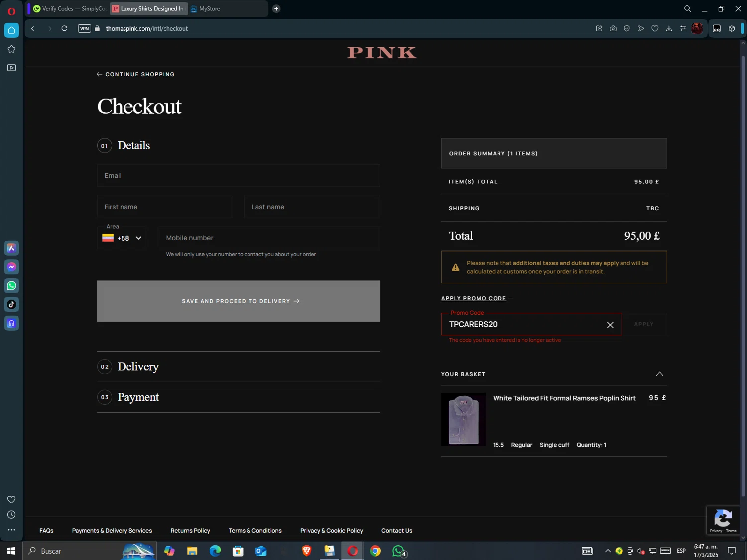Open the +58 area code dropdown
Screen dimensions: 747x560
pos(122,238)
